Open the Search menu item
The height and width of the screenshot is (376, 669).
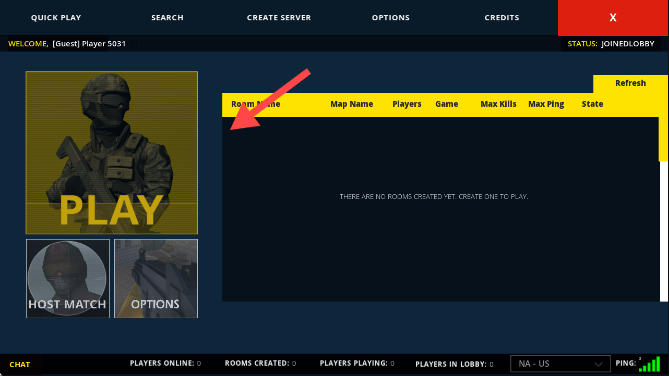[167, 17]
